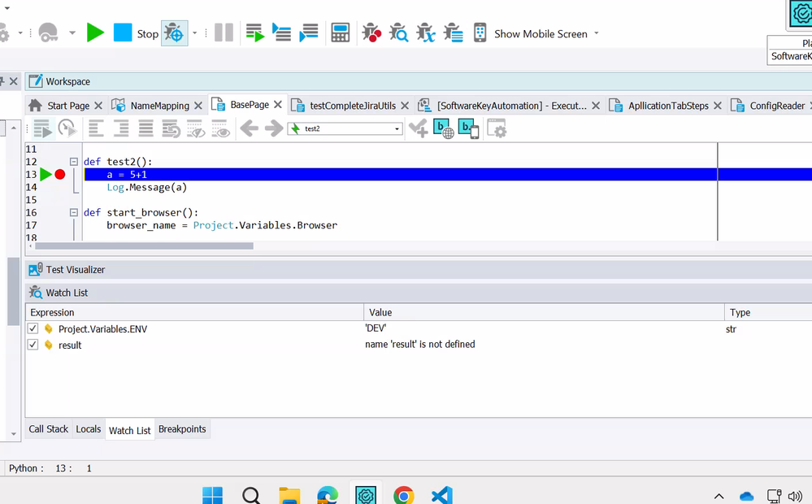Click the green Run test play button
812x504 pixels.
(x=95, y=33)
